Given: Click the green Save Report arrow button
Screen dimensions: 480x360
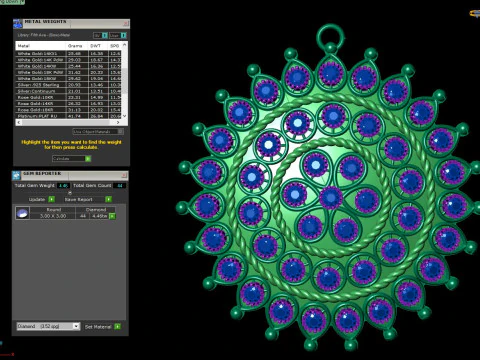Looking at the screenshot, I should click(x=108, y=199).
